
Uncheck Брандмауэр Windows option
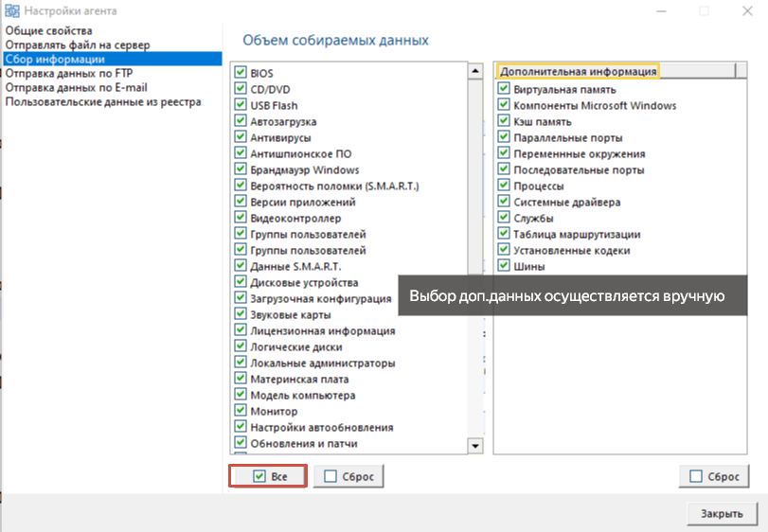pos(240,169)
